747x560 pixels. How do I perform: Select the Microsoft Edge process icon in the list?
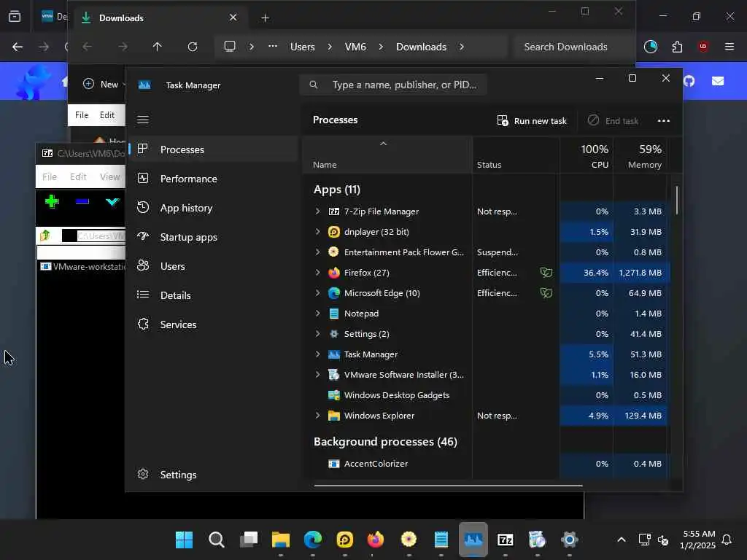coord(334,293)
